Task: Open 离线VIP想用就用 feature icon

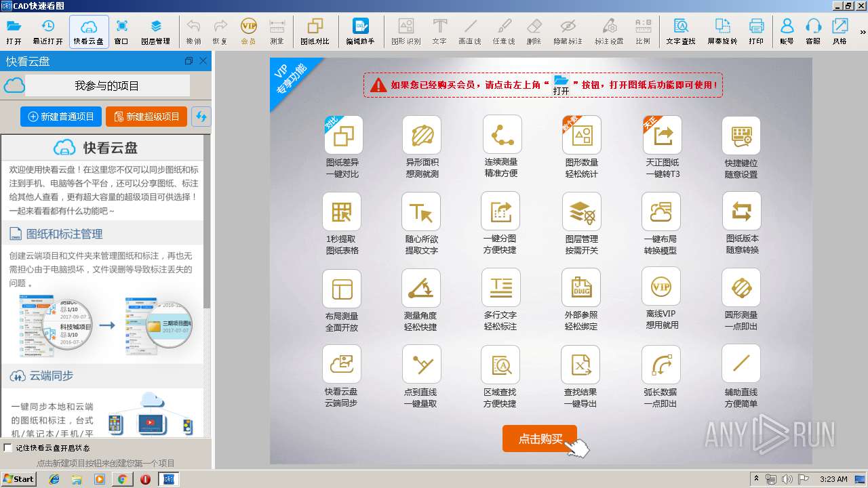Action: coord(661,287)
